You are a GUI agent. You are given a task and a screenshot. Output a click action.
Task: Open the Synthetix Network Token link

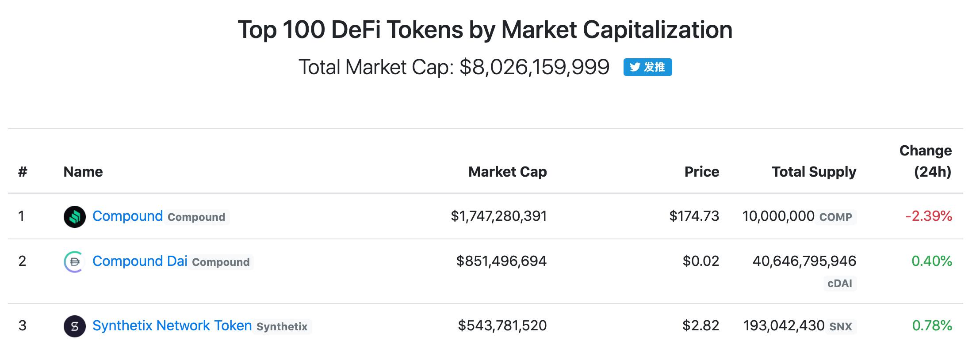coord(172,325)
